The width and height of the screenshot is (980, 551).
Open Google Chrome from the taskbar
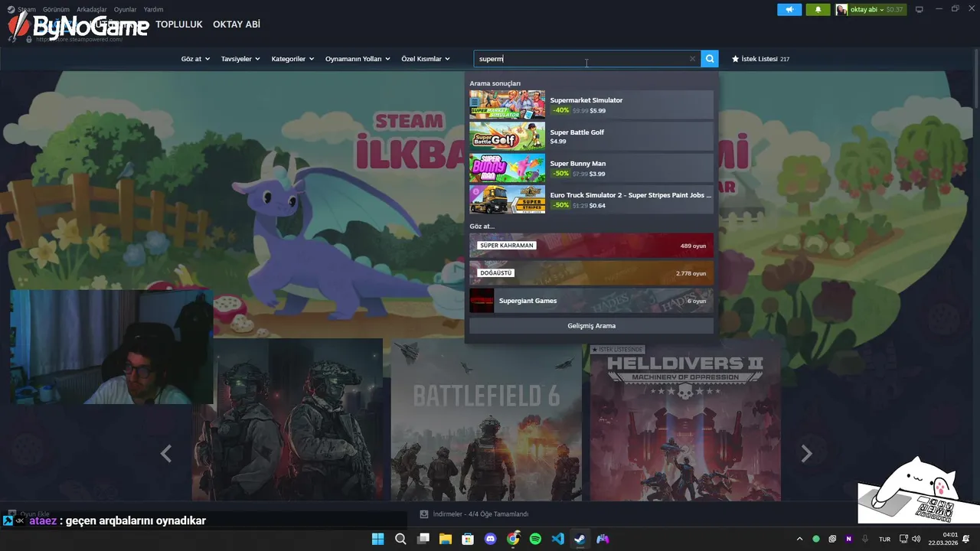513,539
